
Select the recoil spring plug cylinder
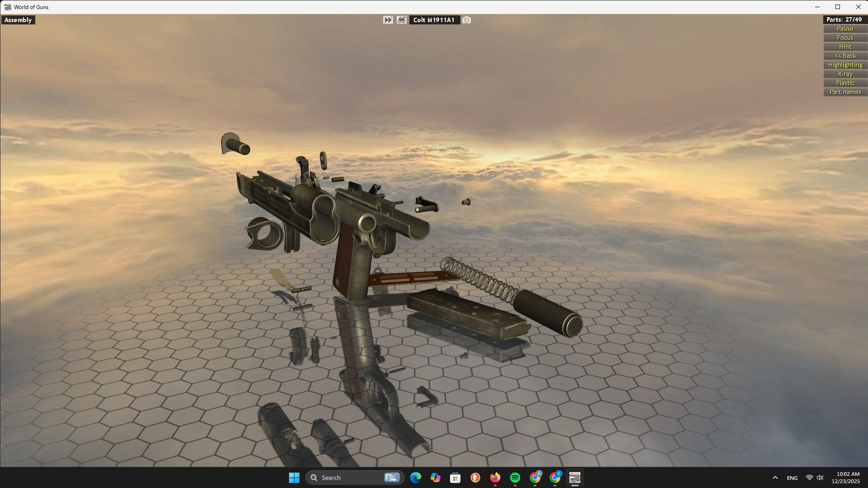tap(548, 313)
